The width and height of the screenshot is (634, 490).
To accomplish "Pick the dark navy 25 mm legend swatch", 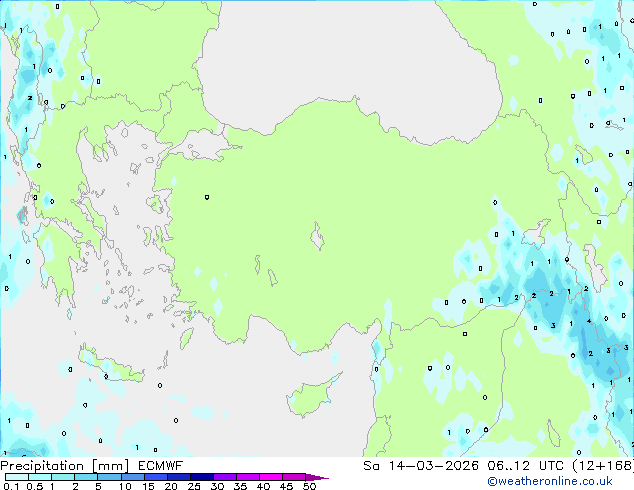I will pyautogui.click(x=202, y=477).
